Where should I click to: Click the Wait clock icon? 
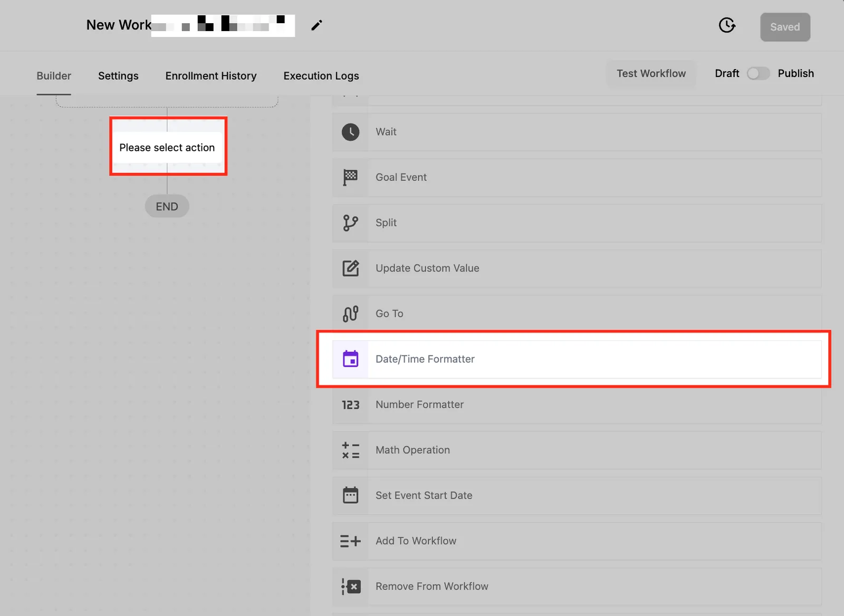(x=350, y=132)
